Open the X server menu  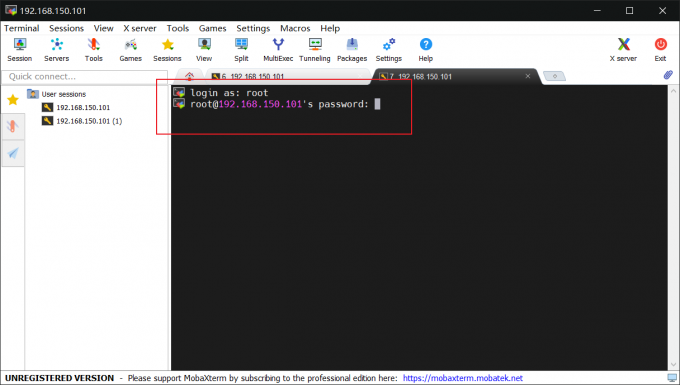140,28
